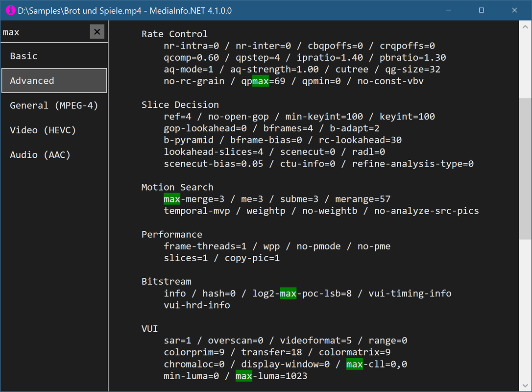This screenshot has width=532, height=392.
Task: Click the 'copy-pic=1' value
Action: pyautogui.click(x=252, y=258)
